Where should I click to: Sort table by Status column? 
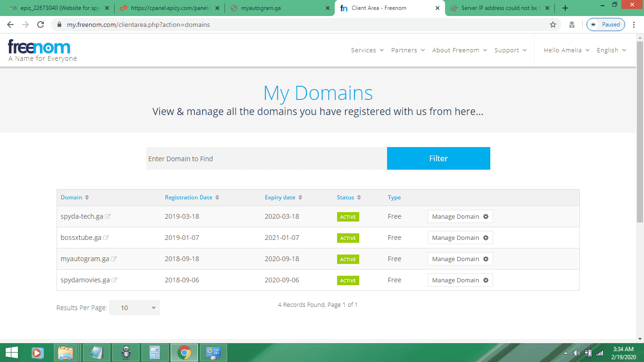pyautogui.click(x=349, y=197)
